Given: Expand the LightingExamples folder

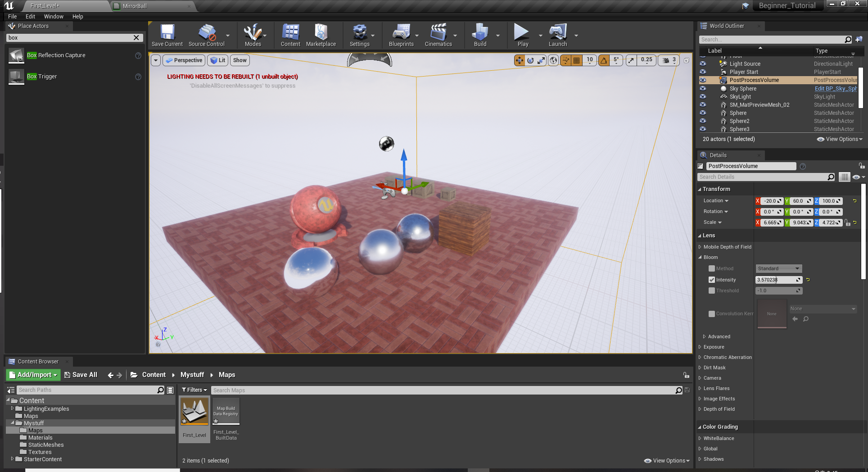Looking at the screenshot, I should [x=12, y=408].
